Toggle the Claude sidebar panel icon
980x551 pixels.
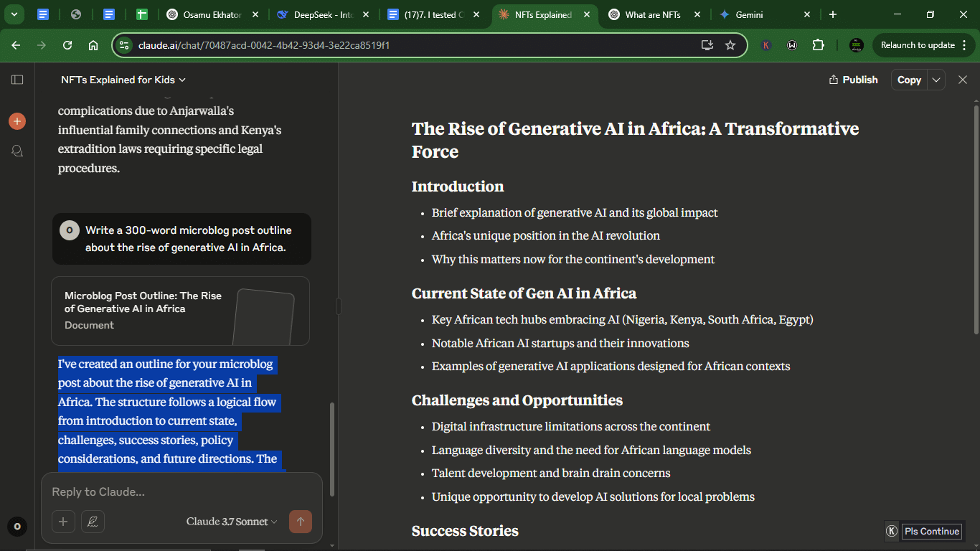17,80
